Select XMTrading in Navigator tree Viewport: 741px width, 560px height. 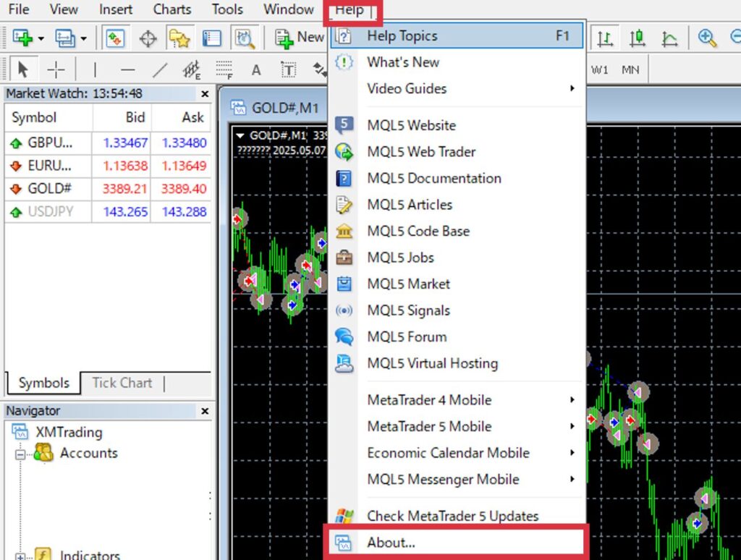tap(69, 432)
